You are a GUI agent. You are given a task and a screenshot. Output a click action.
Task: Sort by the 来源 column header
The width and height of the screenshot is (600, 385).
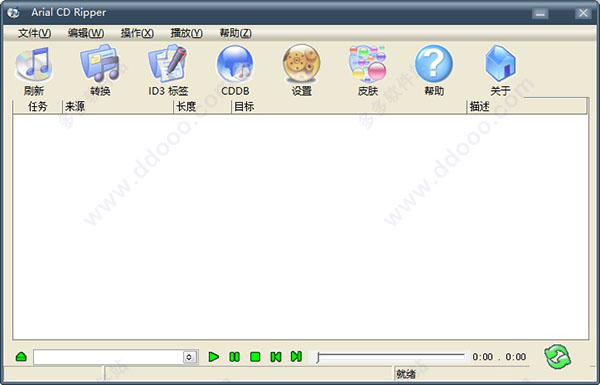pyautogui.click(x=117, y=106)
